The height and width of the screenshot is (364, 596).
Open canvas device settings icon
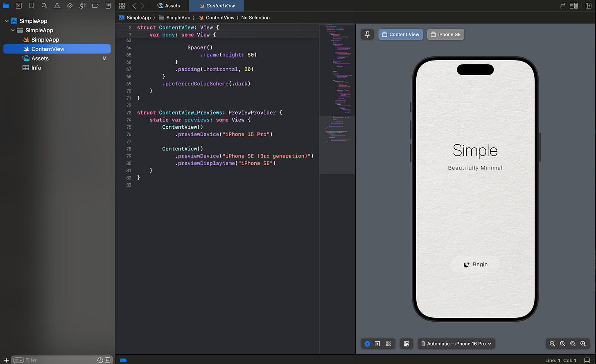(x=406, y=344)
